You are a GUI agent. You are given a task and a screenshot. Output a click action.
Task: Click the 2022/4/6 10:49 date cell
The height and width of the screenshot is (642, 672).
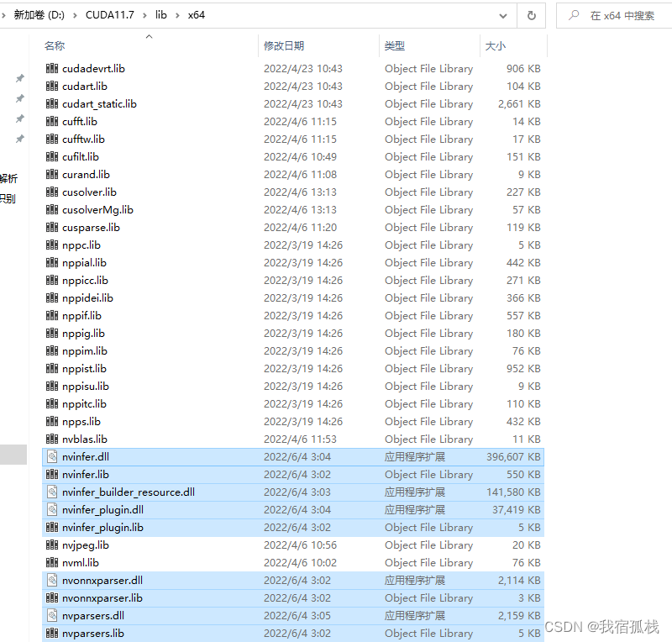300,156
